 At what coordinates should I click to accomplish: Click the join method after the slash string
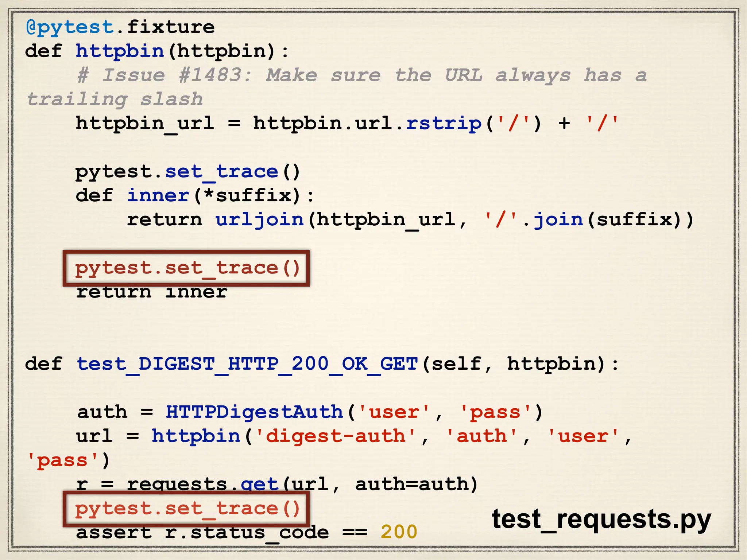558,220
